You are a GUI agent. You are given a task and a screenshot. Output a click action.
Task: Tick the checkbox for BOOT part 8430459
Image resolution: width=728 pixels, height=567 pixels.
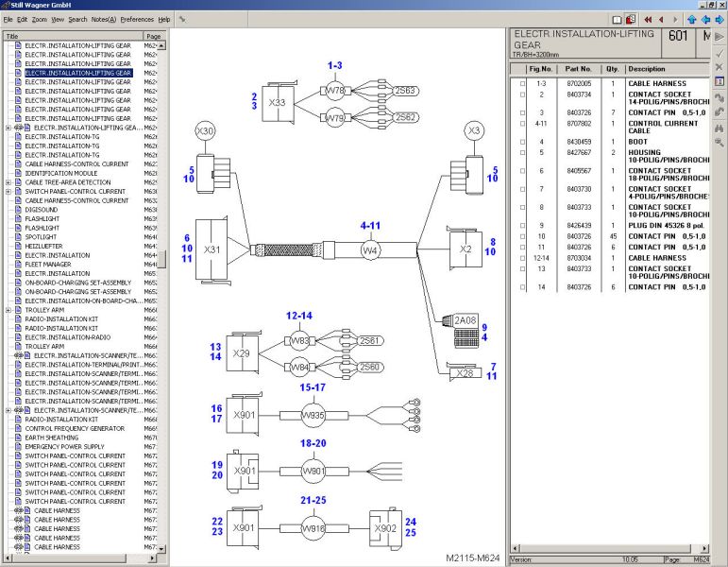(522, 142)
